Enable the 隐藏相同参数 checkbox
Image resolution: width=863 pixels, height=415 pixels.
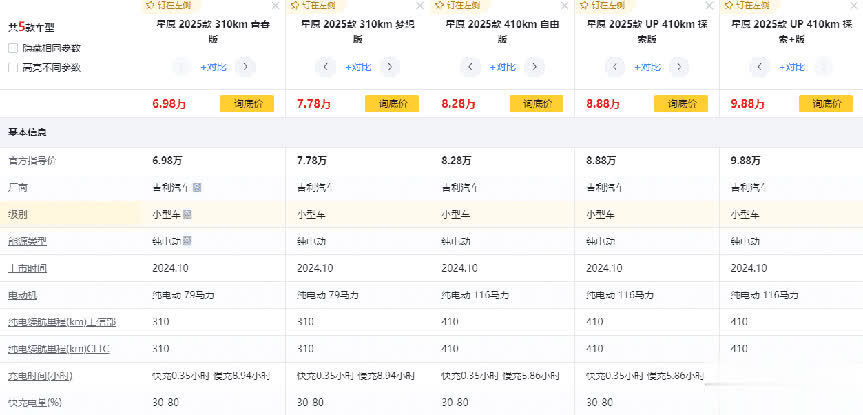(x=13, y=47)
